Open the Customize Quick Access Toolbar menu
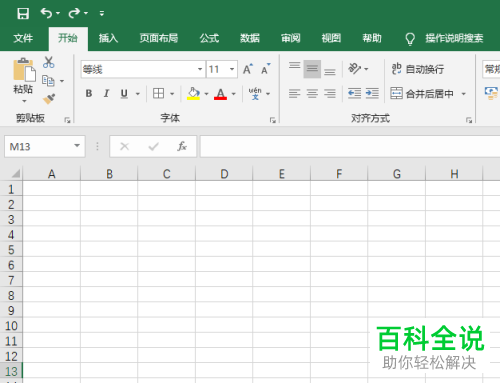The width and height of the screenshot is (500, 383). pyautogui.click(x=102, y=13)
